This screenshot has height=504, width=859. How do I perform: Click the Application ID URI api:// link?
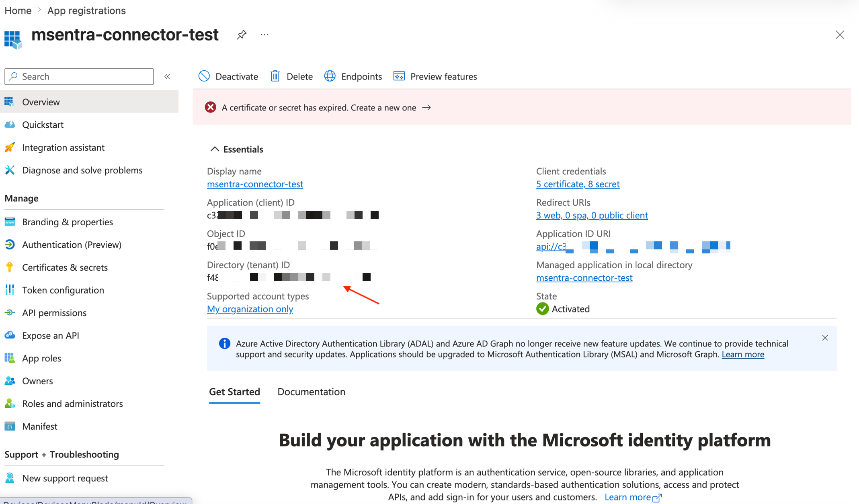[633, 246]
